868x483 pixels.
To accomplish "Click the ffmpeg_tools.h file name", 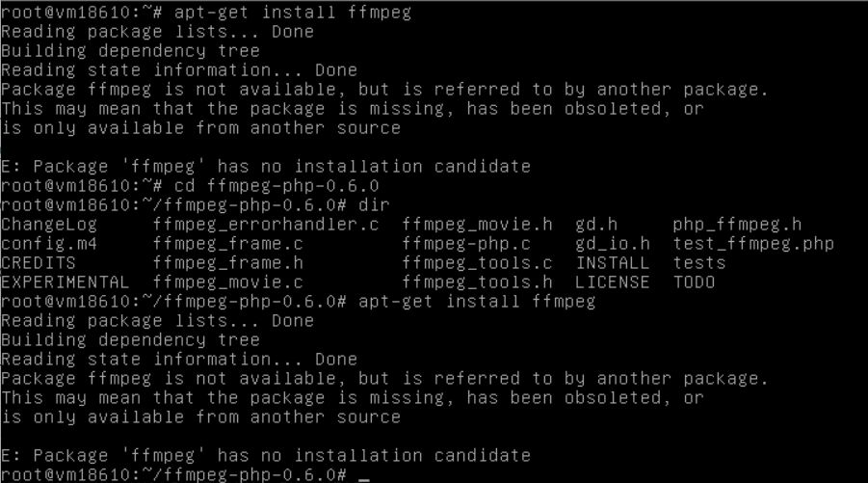I will 477,282.
